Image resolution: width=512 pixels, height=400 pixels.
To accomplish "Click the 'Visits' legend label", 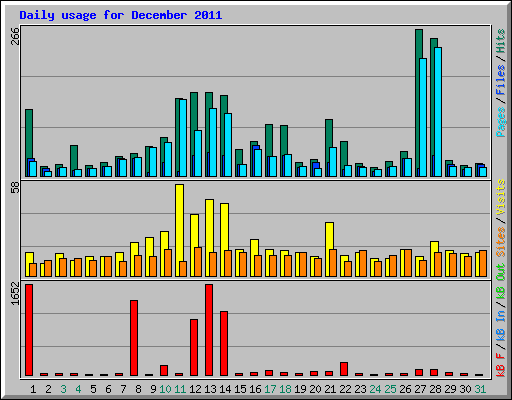I will (x=501, y=197).
